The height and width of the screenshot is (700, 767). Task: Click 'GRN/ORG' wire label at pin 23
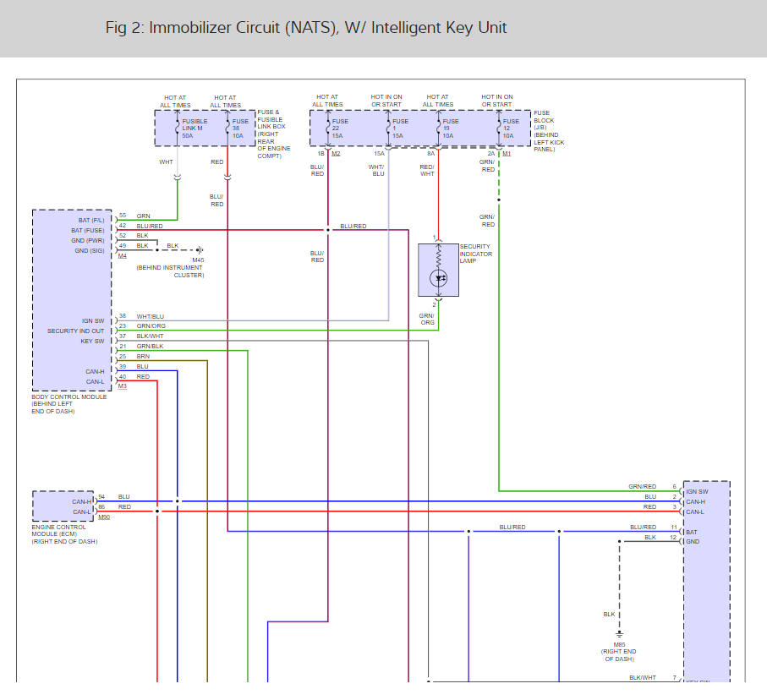point(151,325)
